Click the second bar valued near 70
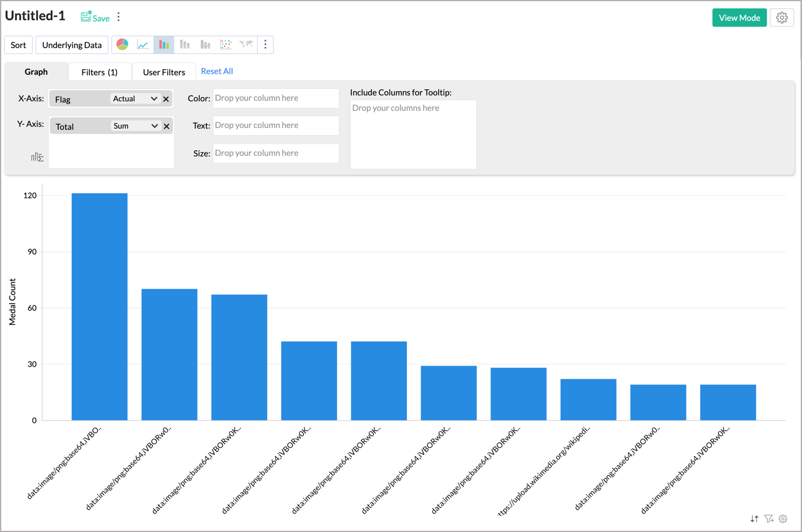Image resolution: width=802 pixels, height=532 pixels. [169, 355]
